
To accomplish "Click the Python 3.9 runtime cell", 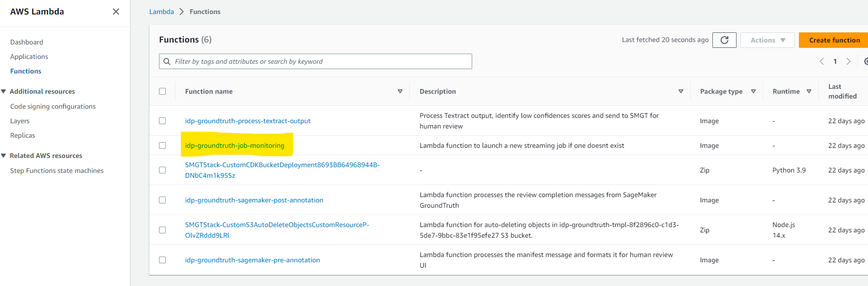I will pos(789,170).
